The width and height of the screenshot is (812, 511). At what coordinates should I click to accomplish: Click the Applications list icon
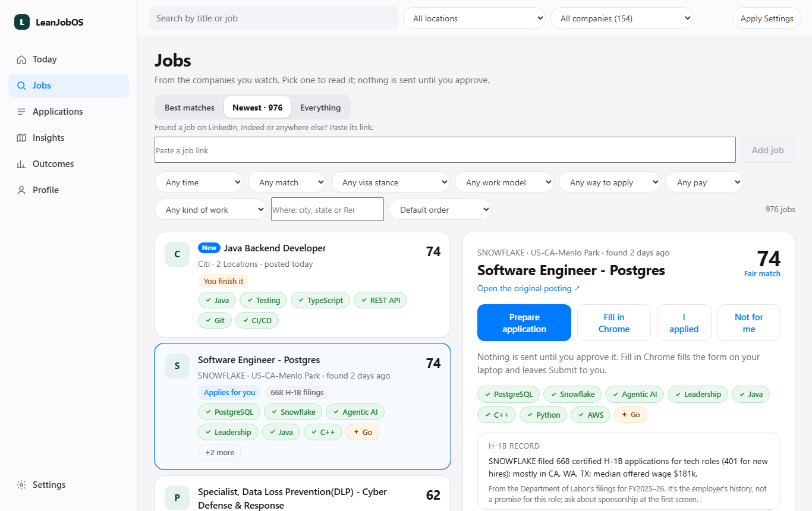pyautogui.click(x=21, y=112)
